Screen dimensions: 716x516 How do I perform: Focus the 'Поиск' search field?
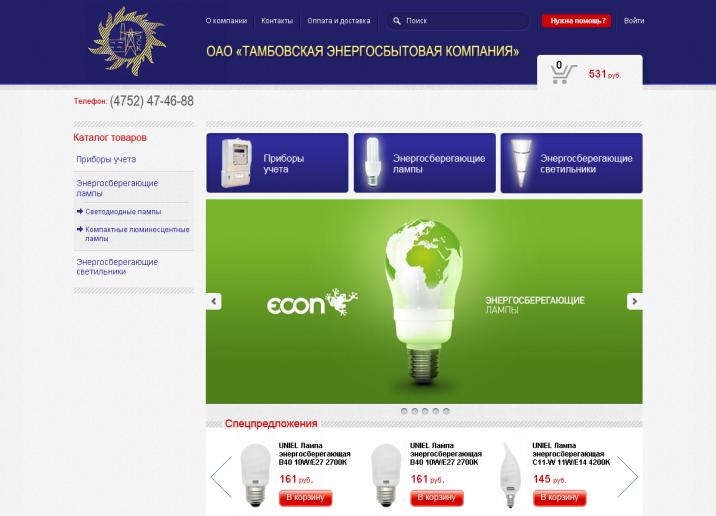point(458,21)
